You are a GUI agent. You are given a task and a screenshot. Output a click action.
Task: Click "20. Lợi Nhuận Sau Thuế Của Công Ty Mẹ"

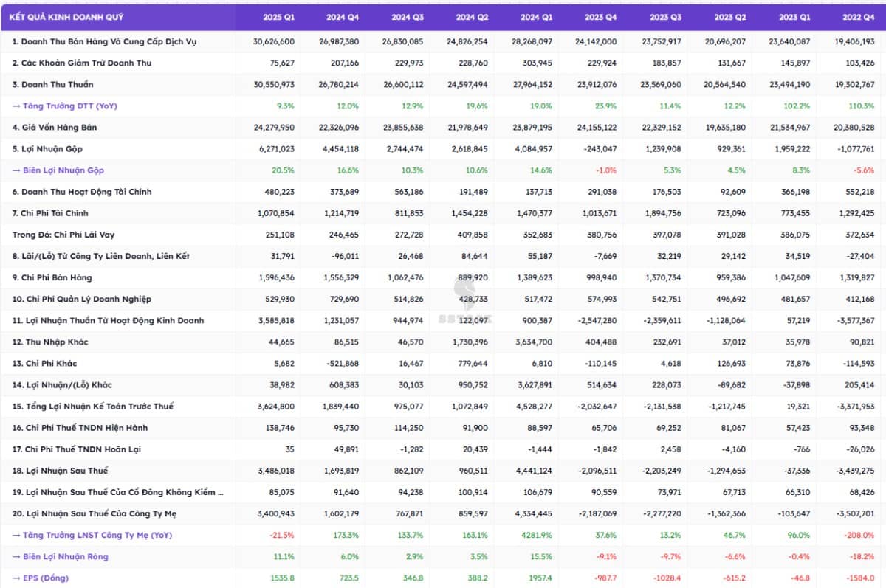coord(95,513)
